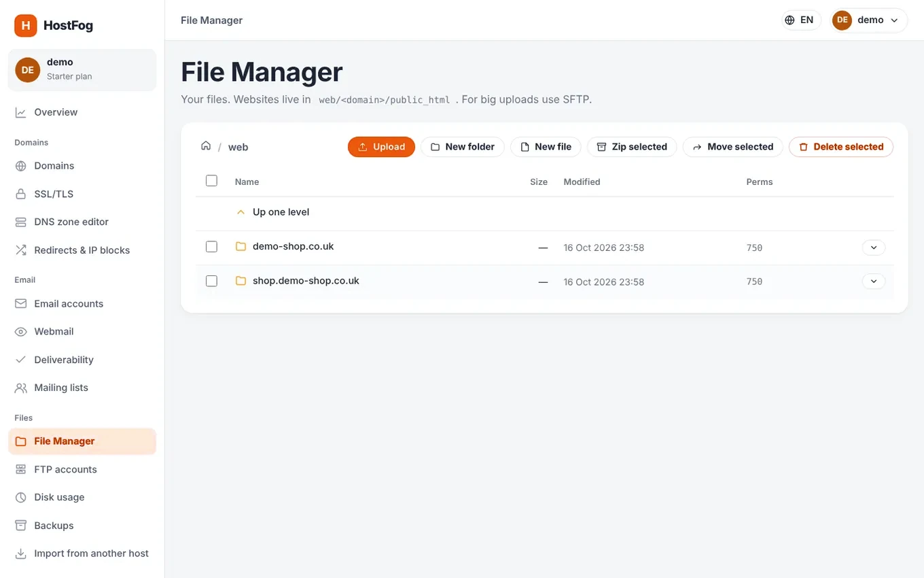Open DNS zone editor menu item
The width and height of the screenshot is (924, 578).
tap(82, 222)
